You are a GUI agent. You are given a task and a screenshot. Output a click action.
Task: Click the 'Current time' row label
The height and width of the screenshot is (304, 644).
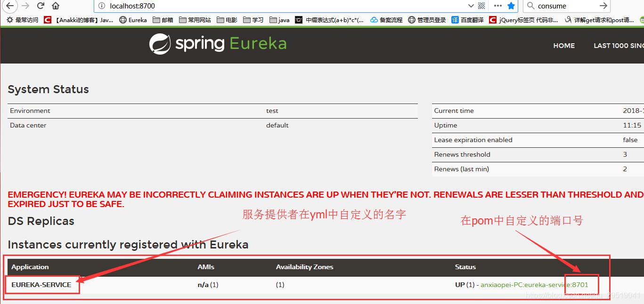454,111
